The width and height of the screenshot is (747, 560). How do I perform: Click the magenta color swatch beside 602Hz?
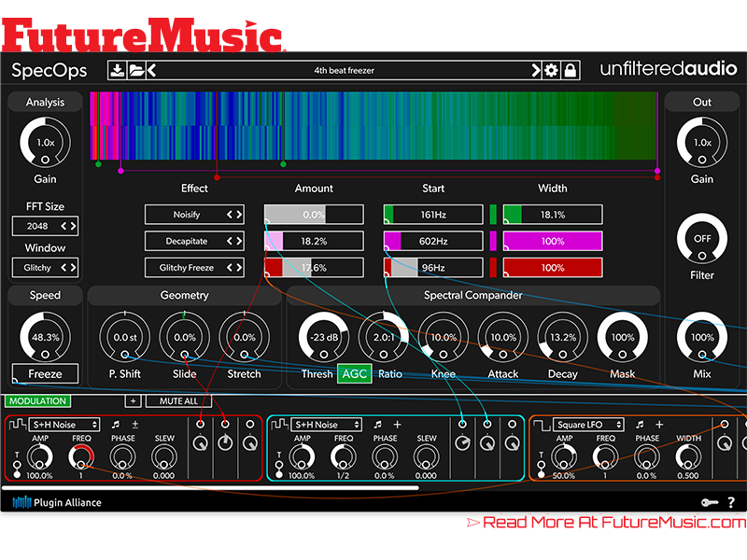(493, 241)
